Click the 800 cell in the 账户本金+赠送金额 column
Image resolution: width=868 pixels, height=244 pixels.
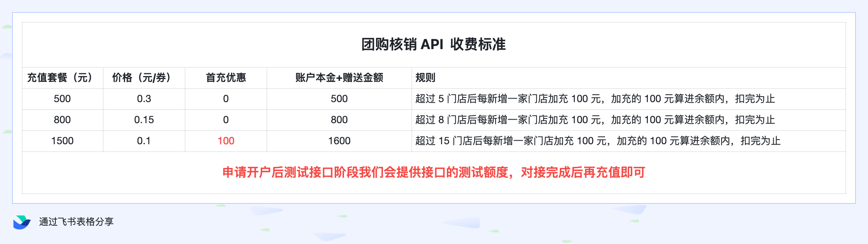339,120
